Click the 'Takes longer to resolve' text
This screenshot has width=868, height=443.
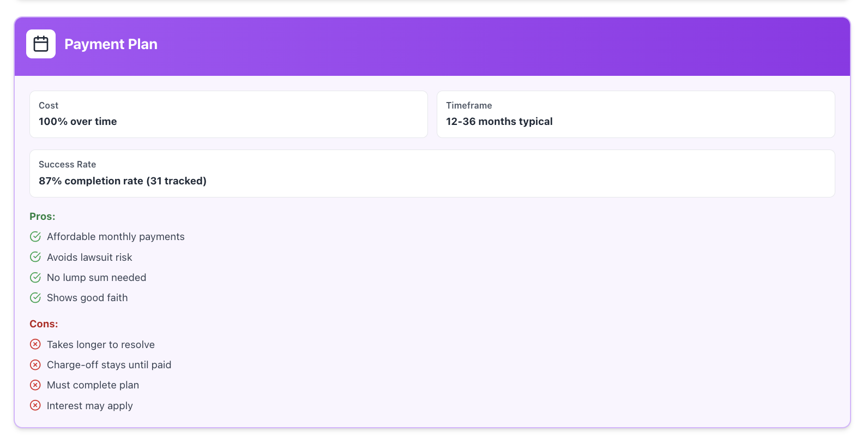pos(101,345)
